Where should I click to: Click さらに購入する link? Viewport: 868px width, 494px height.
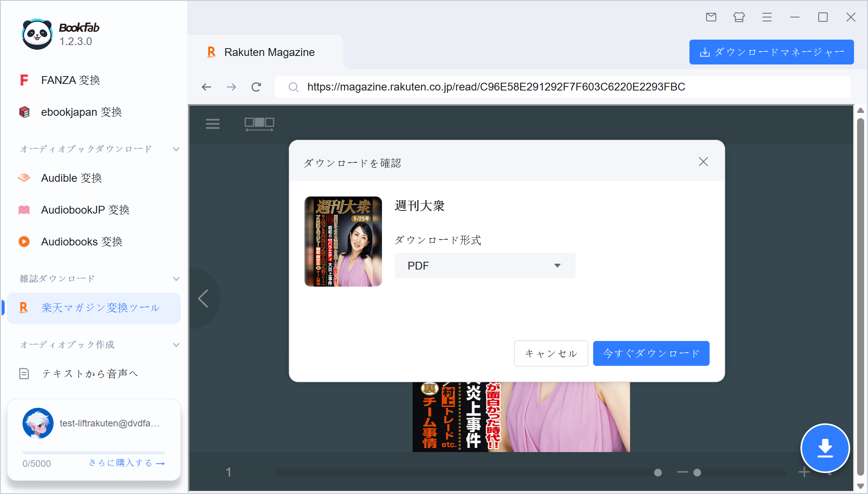127,463
